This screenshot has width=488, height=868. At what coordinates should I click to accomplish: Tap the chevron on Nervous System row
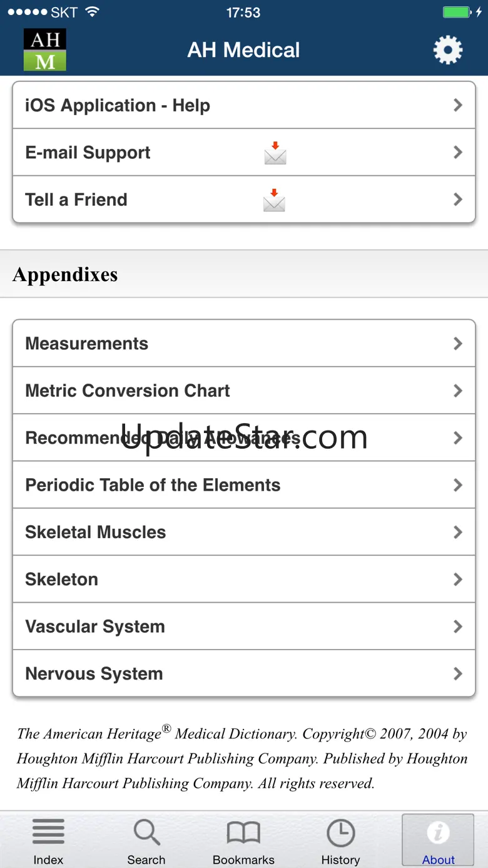pyautogui.click(x=458, y=673)
